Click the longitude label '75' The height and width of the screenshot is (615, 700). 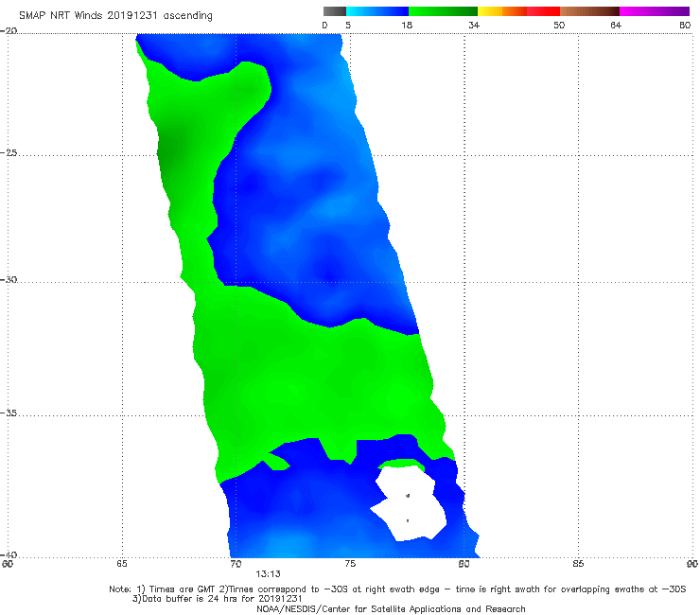coord(350,564)
